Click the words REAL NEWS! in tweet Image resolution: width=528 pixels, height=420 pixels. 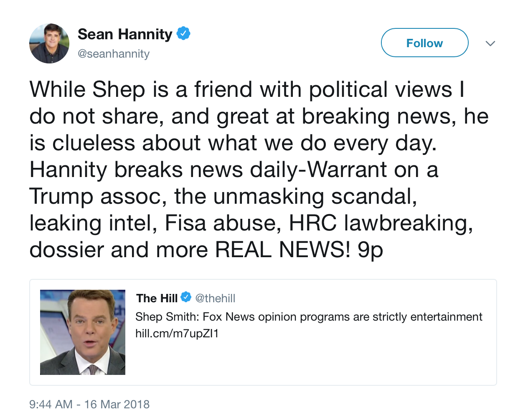(x=283, y=250)
